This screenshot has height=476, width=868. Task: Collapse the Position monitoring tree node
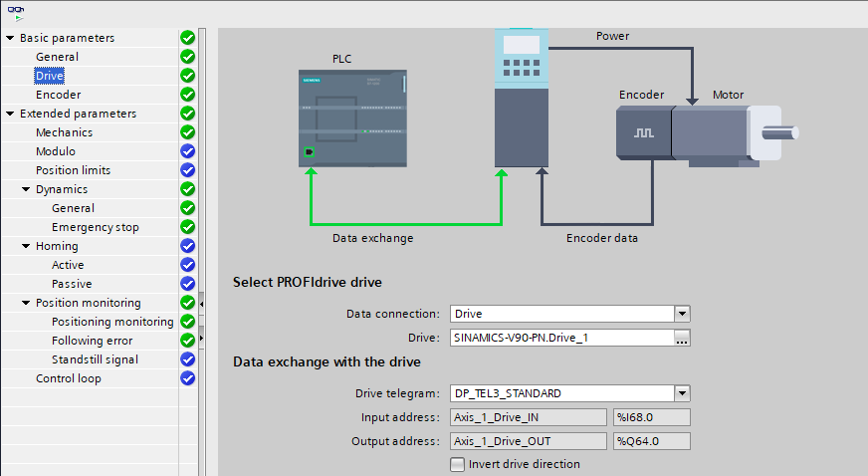tap(26, 303)
